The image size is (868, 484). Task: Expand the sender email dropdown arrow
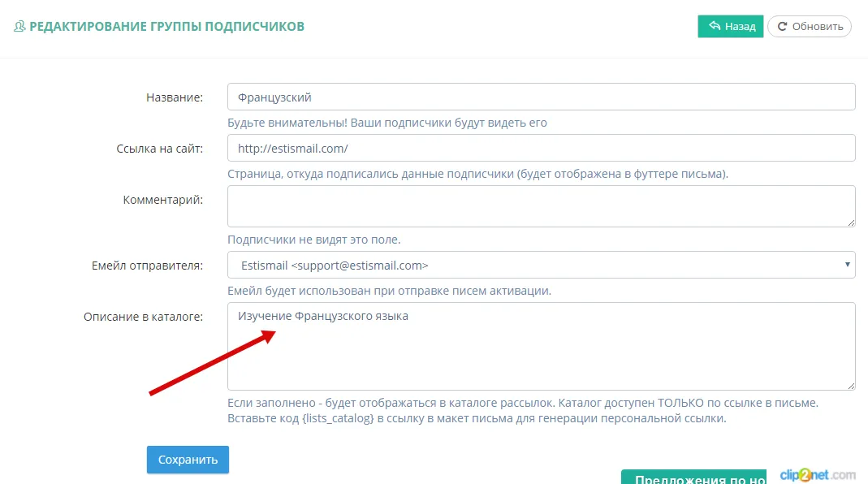[x=847, y=265]
